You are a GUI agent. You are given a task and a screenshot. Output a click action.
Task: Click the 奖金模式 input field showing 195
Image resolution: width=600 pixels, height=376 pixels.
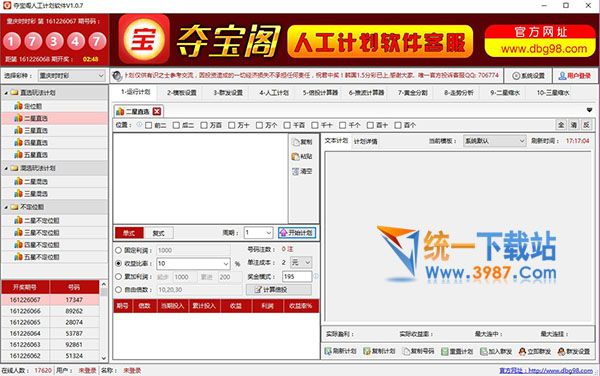pyautogui.click(x=297, y=276)
